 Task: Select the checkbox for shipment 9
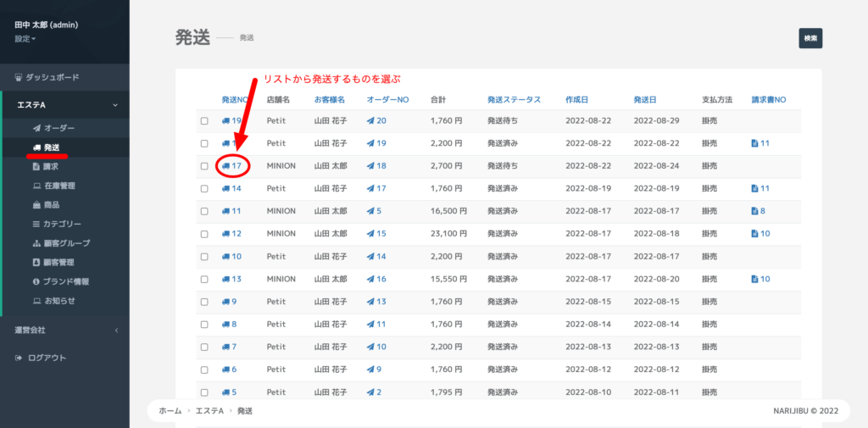[x=204, y=302]
